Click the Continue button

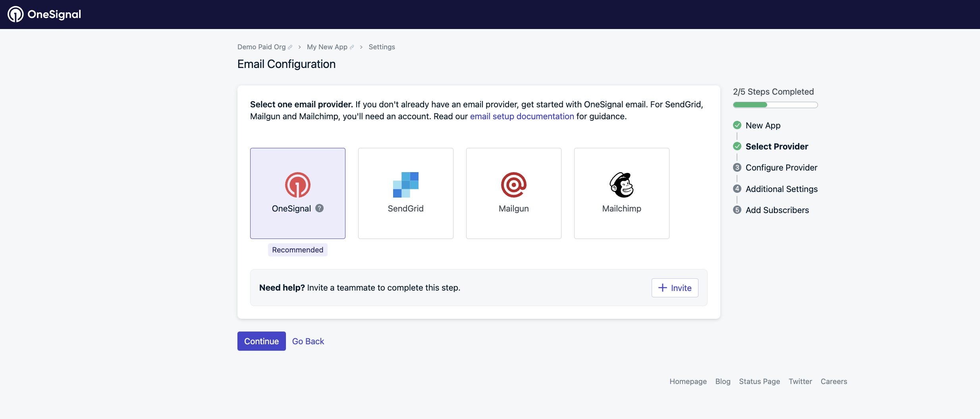coord(262,341)
